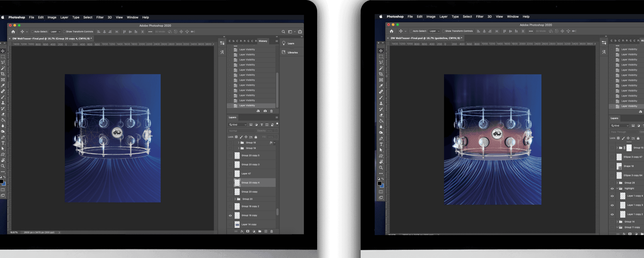The width and height of the screenshot is (644, 258).
Task: Select the Pen tool in the left window
Action: (3, 137)
